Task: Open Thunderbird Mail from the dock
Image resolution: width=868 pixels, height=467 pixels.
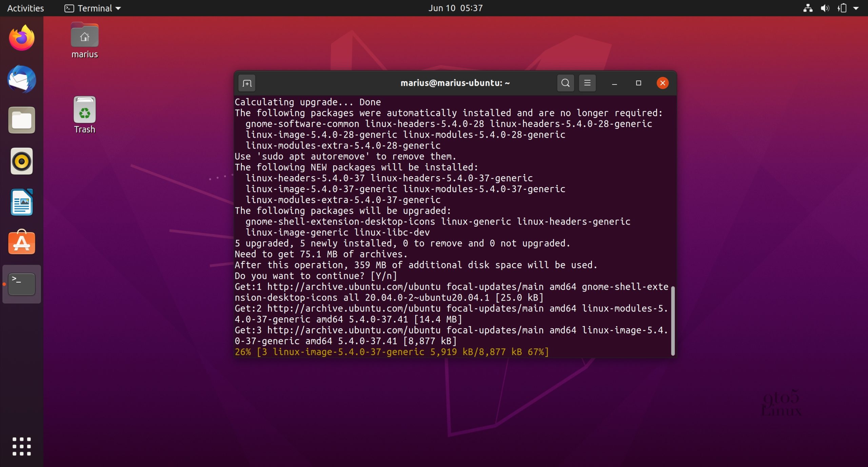Action: click(22, 79)
